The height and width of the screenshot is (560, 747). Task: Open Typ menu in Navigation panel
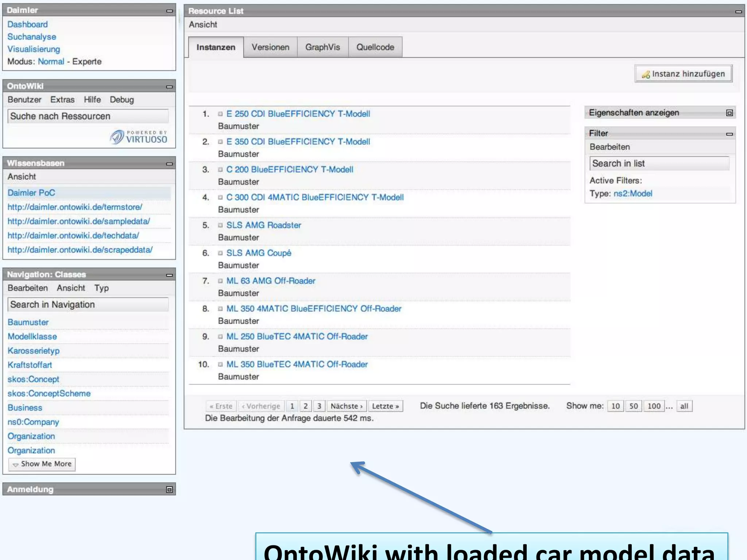click(101, 288)
